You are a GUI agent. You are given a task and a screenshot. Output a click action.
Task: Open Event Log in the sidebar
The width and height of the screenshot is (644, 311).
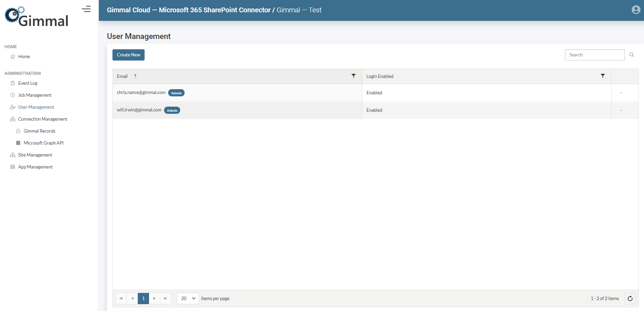pos(28,83)
